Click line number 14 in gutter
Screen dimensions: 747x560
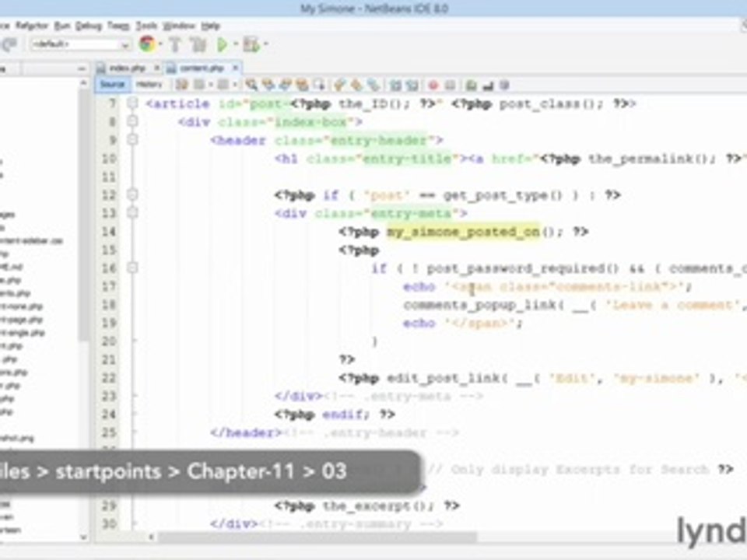[109, 232]
